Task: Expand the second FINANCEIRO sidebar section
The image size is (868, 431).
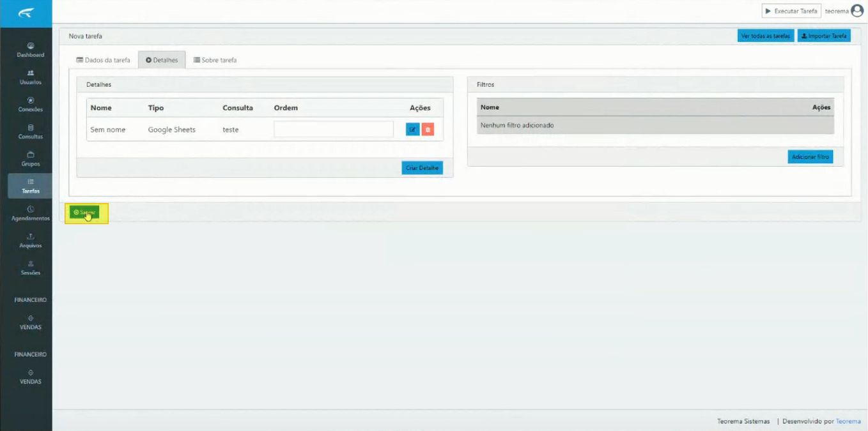Action: click(x=31, y=354)
